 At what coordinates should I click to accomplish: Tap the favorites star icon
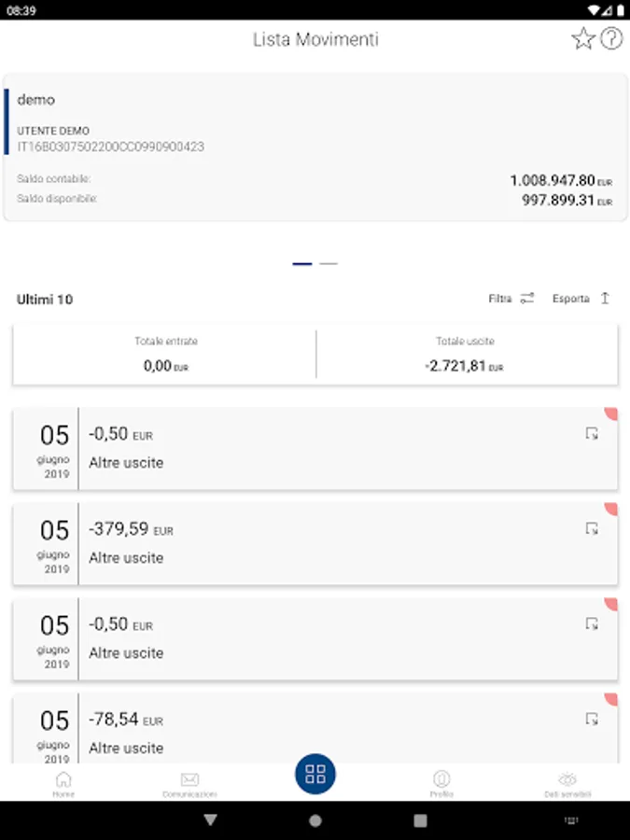click(x=582, y=38)
